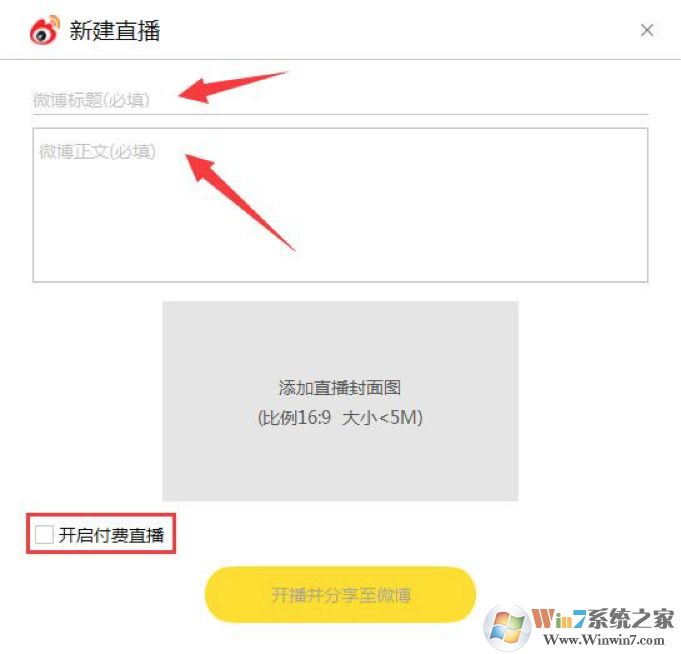Screen dimensions: 681x654
Task: Click the 新建直播 dialog title text
Action: (115, 31)
